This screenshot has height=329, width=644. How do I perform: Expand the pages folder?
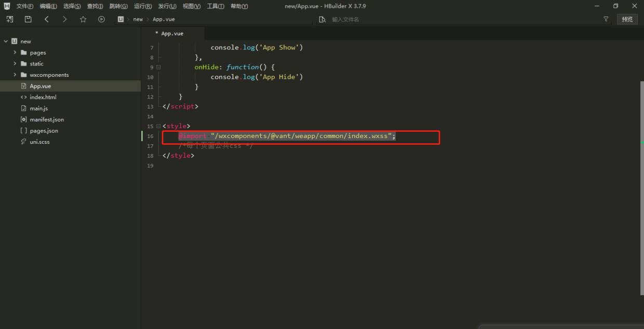(15, 52)
